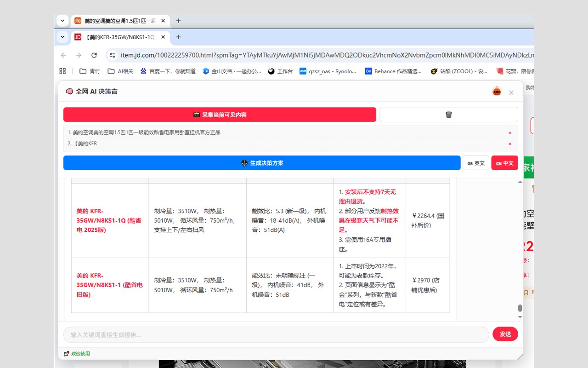Click the site information icon in address bar

112,55
